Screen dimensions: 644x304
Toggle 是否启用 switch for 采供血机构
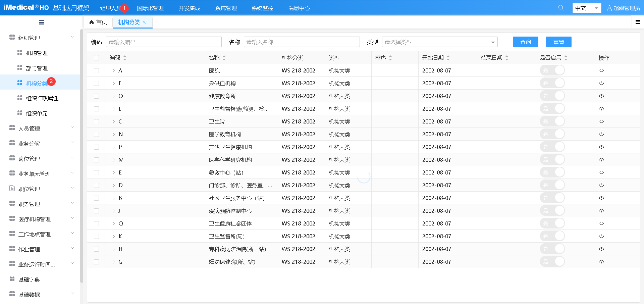[552, 83]
